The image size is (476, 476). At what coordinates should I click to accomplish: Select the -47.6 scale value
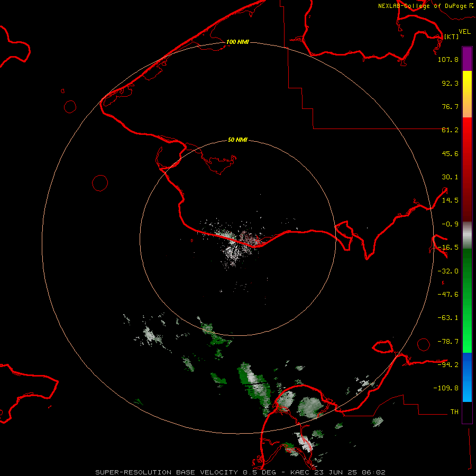coord(448,295)
